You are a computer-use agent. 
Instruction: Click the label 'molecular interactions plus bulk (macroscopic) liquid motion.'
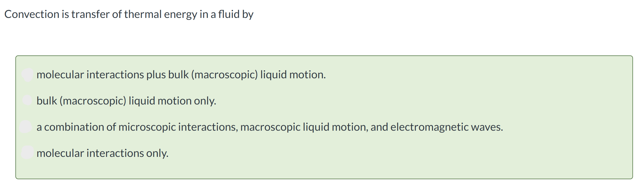181,75
